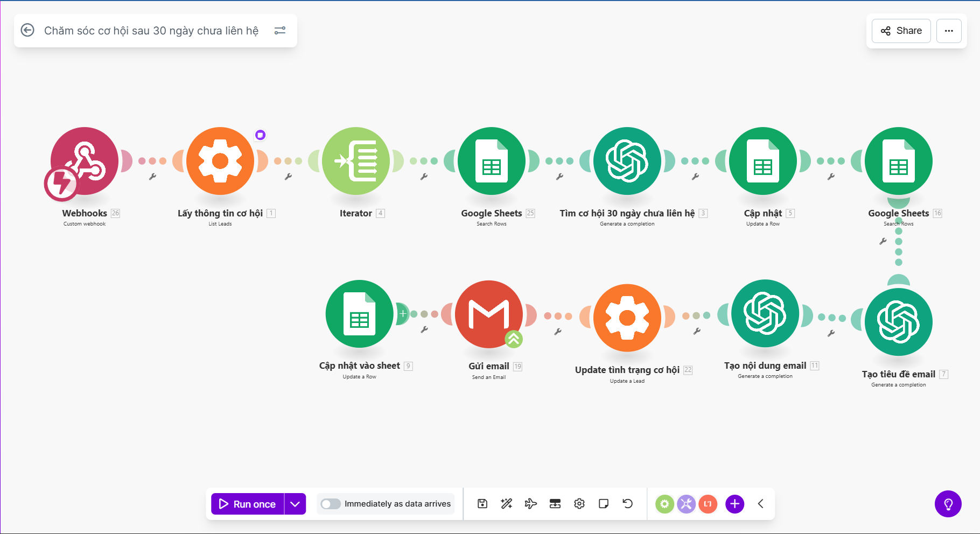Image resolution: width=980 pixels, height=534 pixels.
Task: Open the Iterator module
Action: (356, 161)
